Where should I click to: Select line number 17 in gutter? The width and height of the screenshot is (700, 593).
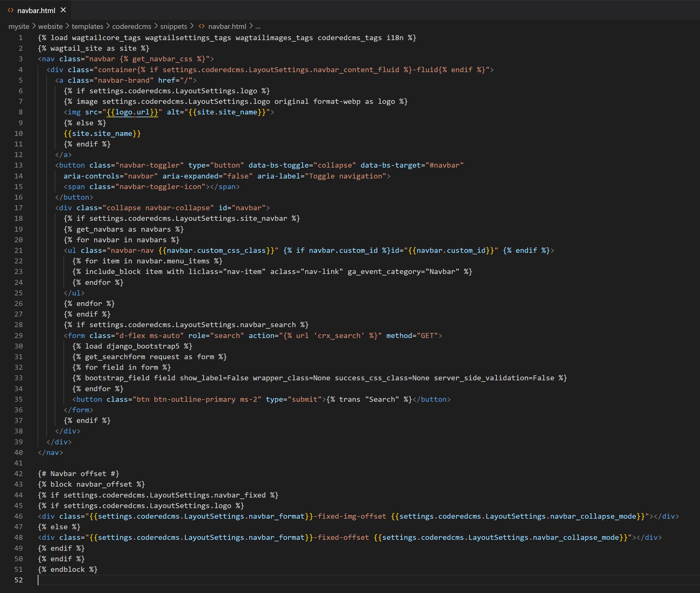[18, 208]
